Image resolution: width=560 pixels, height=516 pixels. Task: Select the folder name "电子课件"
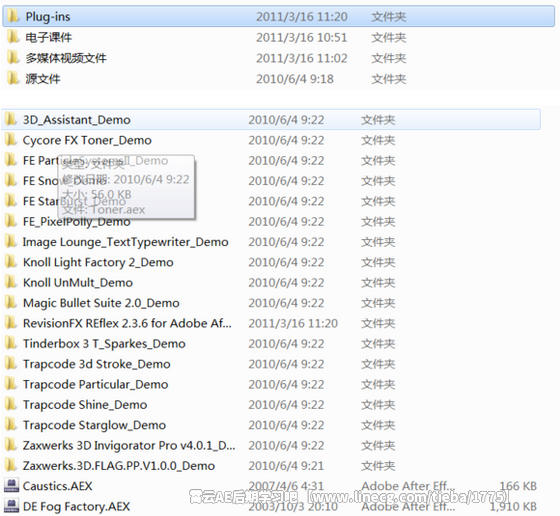pos(49,37)
